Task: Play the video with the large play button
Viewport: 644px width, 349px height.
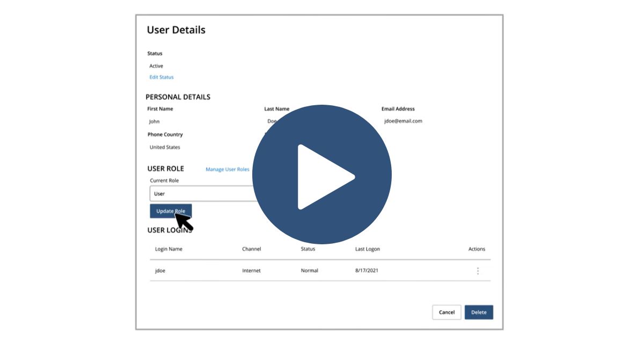Action: pos(322,174)
